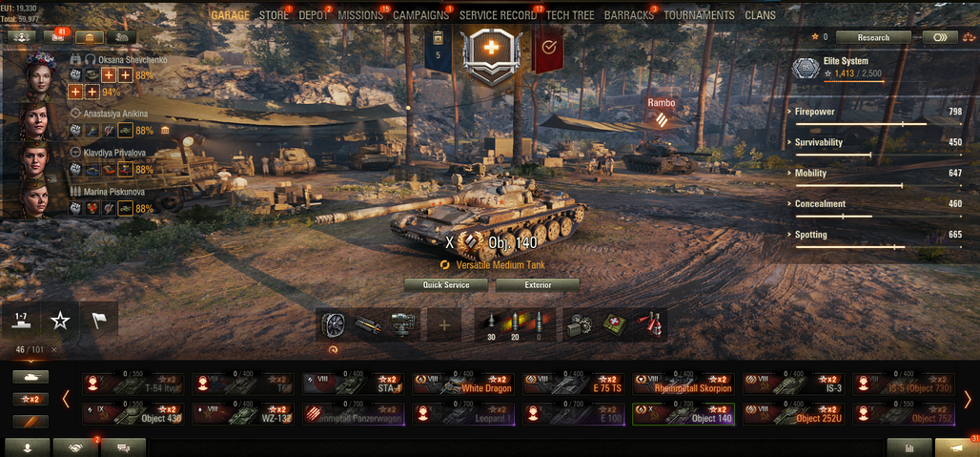Click the Research button

point(873,37)
